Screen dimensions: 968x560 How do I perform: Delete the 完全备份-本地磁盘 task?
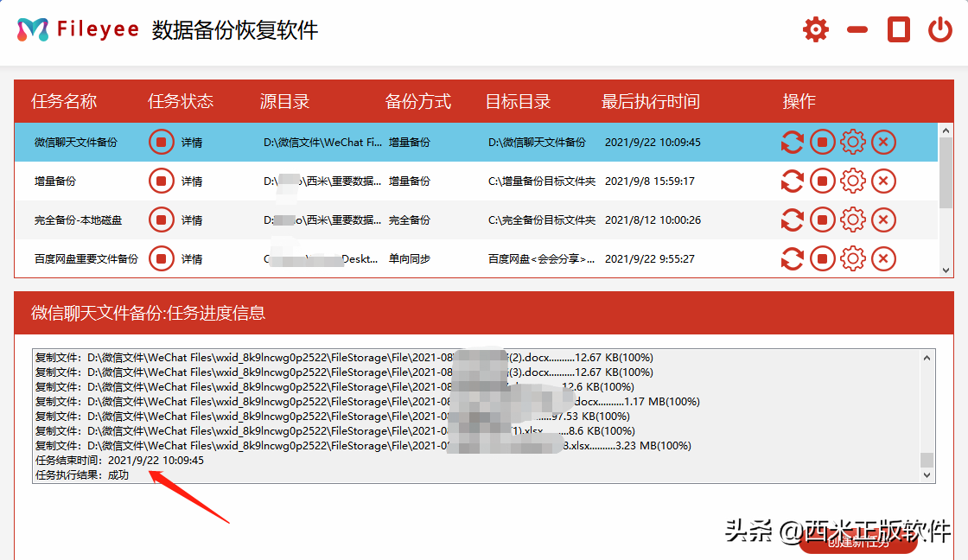click(883, 220)
